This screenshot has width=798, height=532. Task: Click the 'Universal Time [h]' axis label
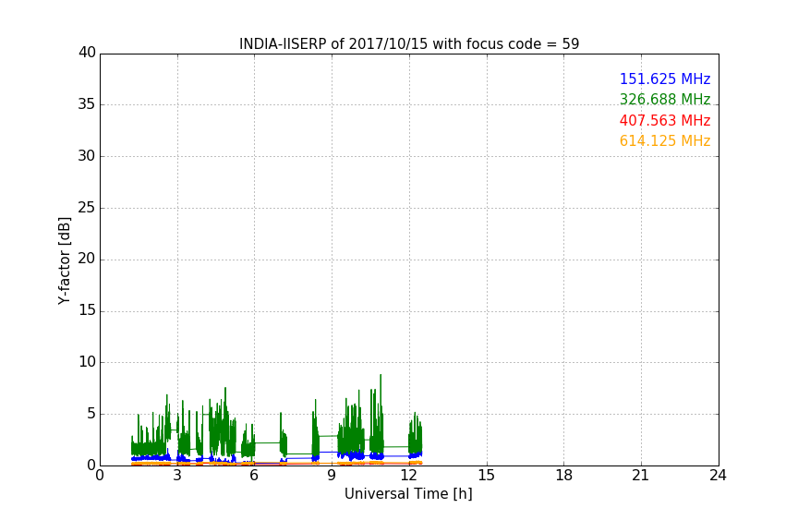[408, 494]
